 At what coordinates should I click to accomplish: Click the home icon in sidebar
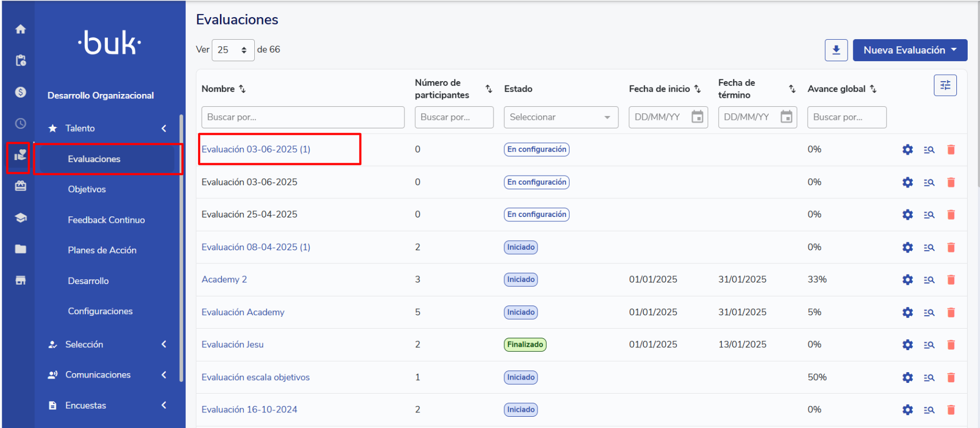click(x=20, y=30)
